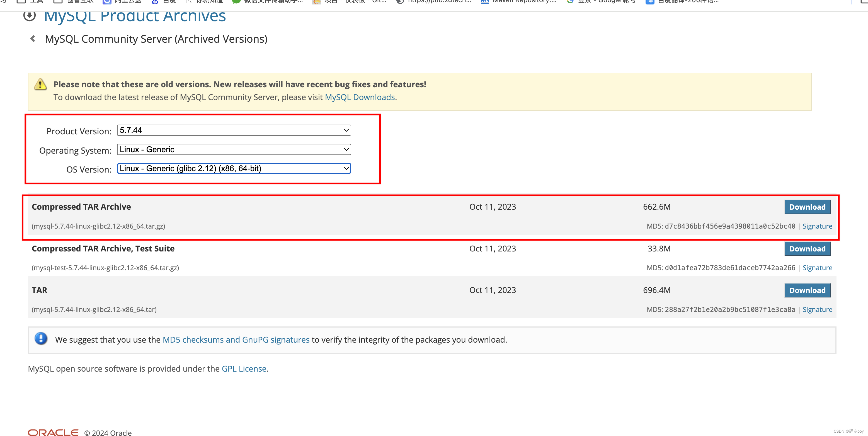Open the pub.xdtech bookmark entry
868x436 pixels.
(x=438, y=2)
